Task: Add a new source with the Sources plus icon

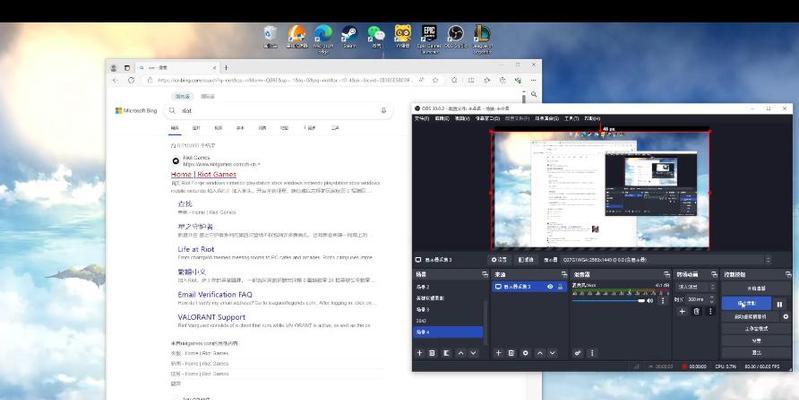Action: pos(498,353)
